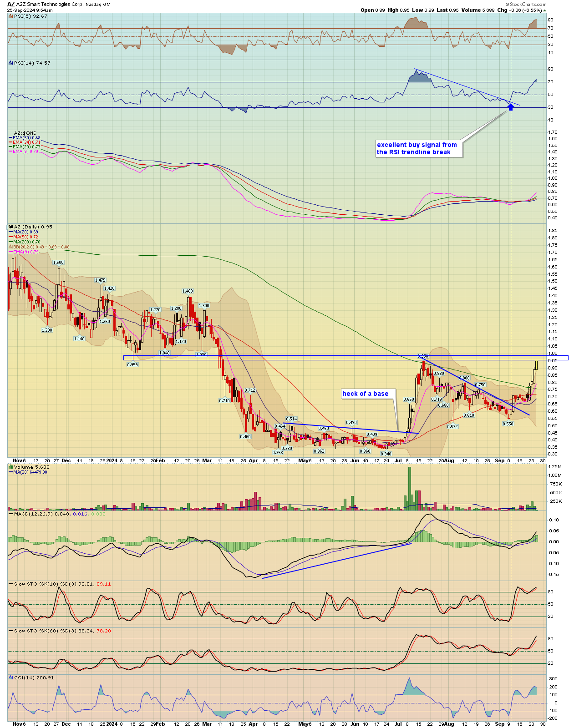Image resolution: width=569 pixels, height=728 pixels.
Task: Click the High 0.95 header value
Action: coord(398,10)
